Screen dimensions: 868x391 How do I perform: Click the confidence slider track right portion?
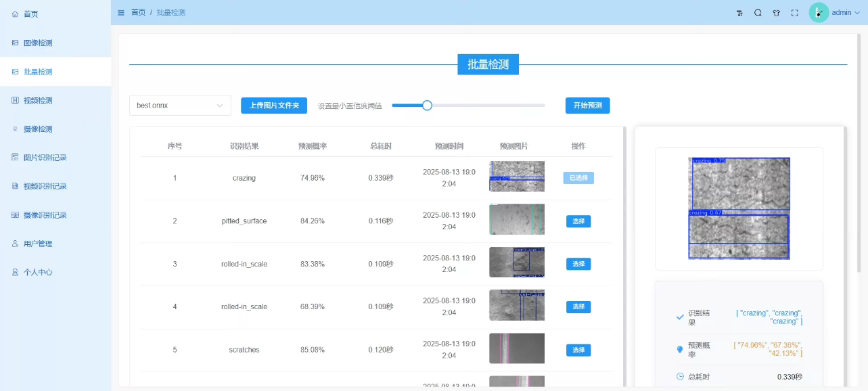pos(488,105)
